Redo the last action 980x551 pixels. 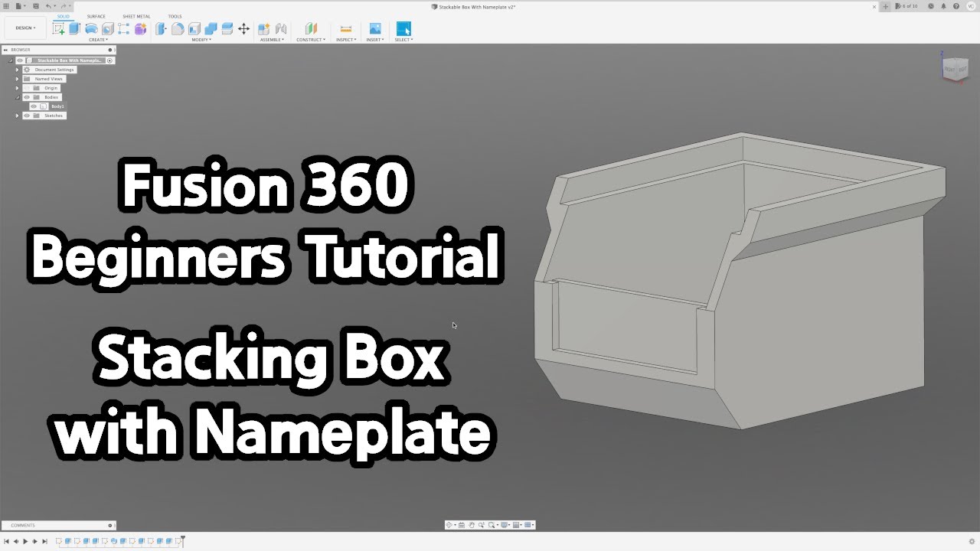pyautogui.click(x=64, y=6)
